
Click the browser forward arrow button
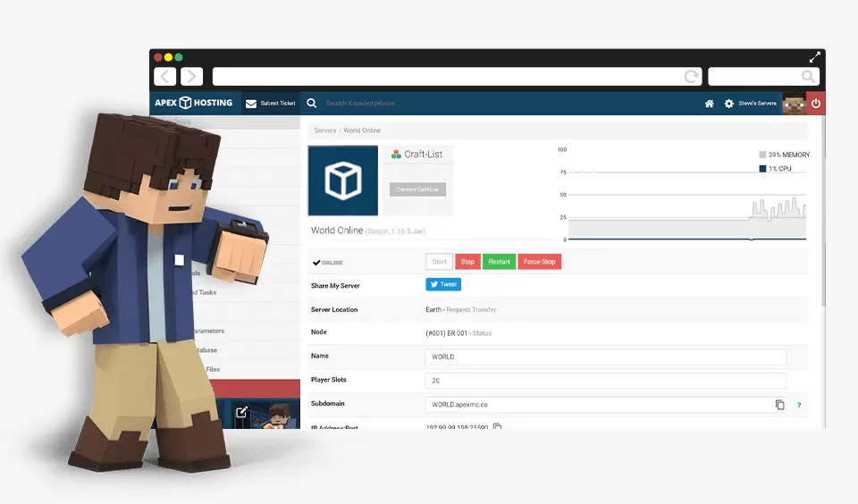click(x=191, y=77)
